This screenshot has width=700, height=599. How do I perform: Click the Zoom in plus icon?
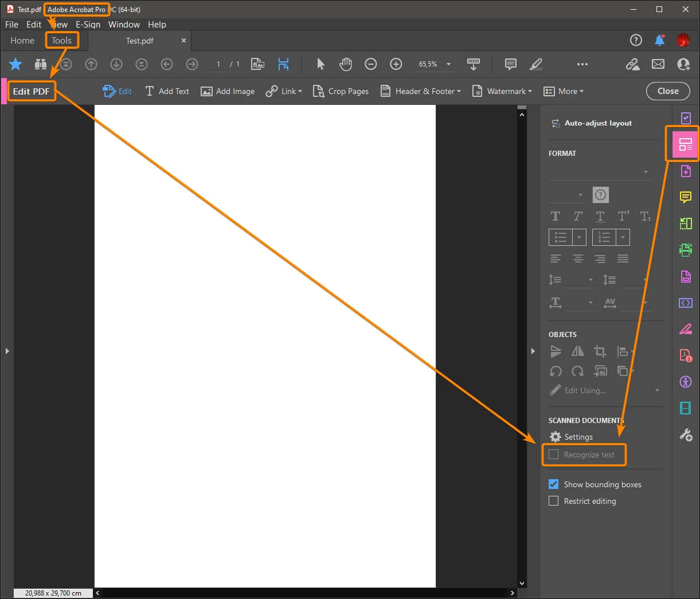coord(396,64)
